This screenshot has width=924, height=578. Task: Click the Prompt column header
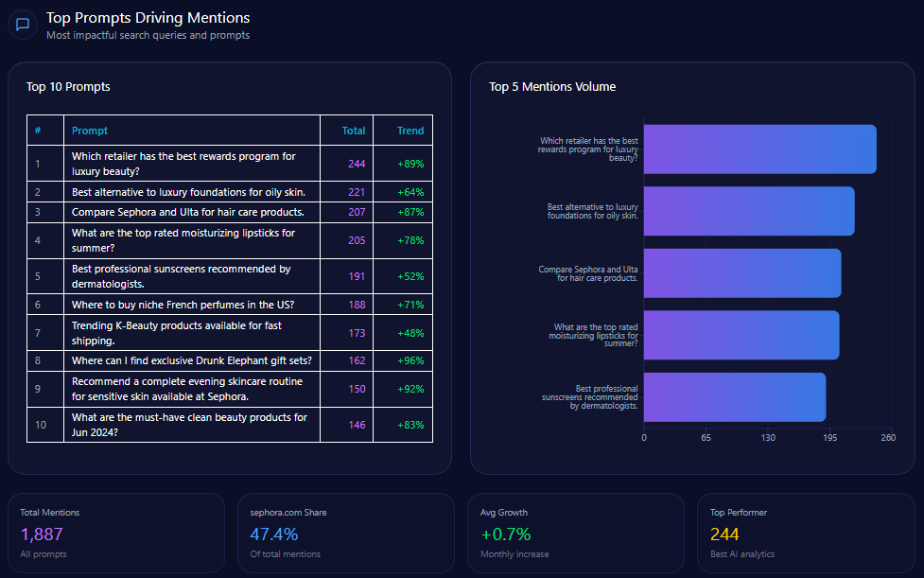coord(90,131)
